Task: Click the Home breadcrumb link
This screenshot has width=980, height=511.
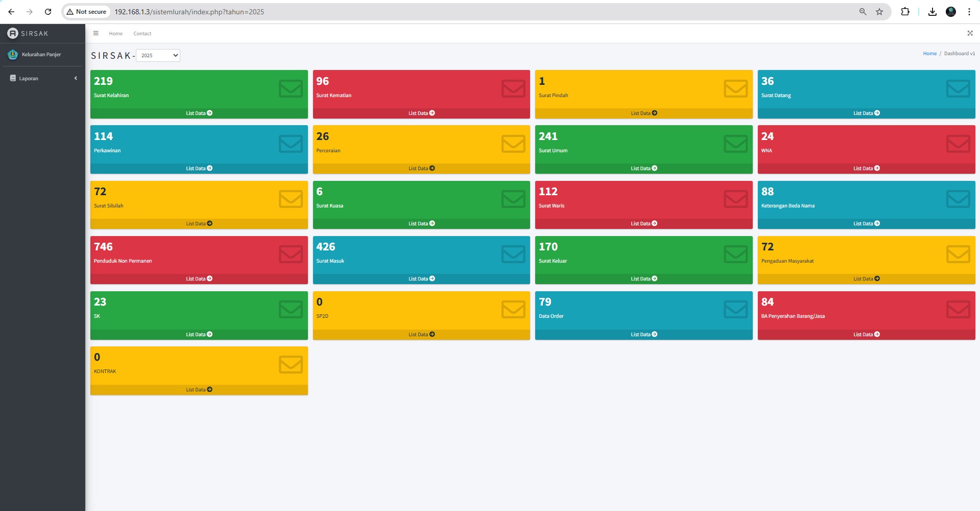Action: [x=929, y=54]
